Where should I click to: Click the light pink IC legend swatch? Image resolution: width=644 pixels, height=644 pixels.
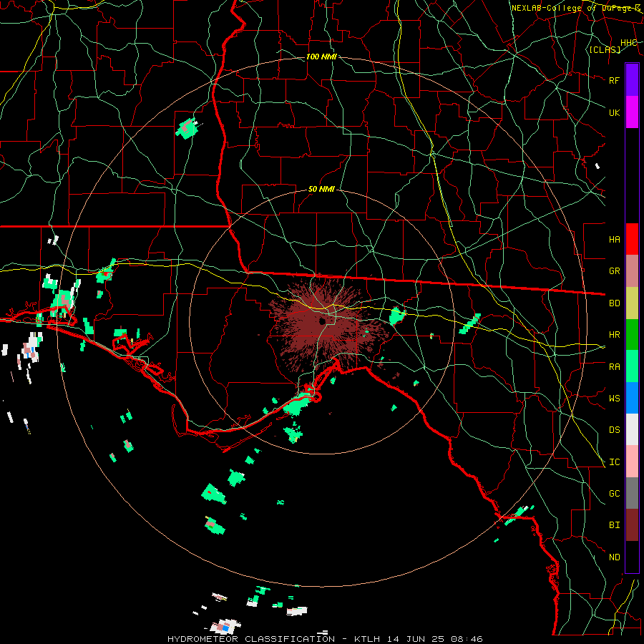click(x=632, y=462)
